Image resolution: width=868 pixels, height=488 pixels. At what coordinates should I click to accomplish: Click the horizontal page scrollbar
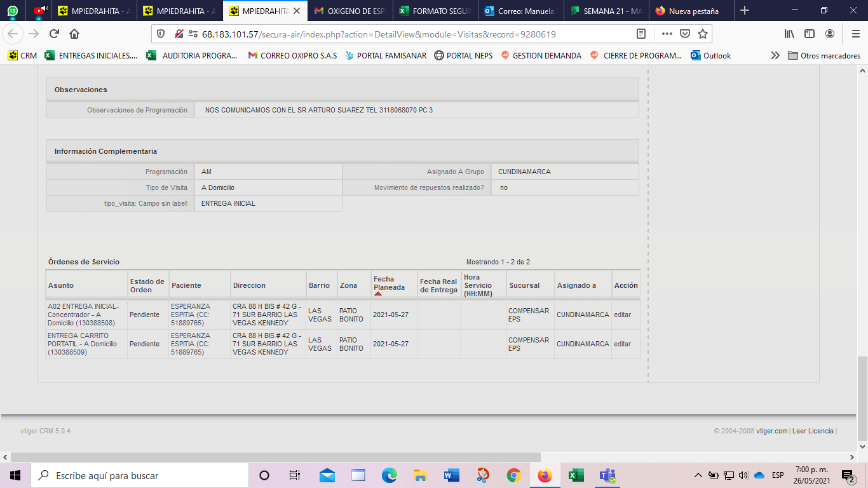[275, 457]
